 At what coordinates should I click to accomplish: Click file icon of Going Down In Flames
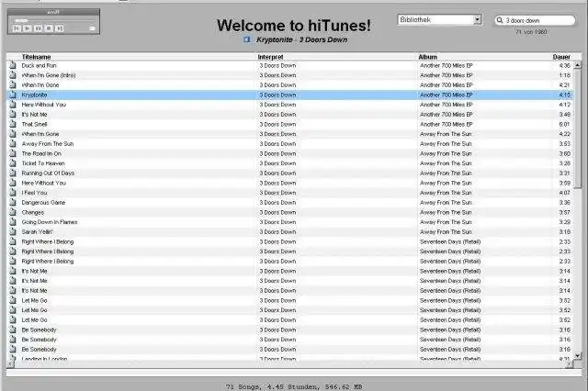click(13, 222)
